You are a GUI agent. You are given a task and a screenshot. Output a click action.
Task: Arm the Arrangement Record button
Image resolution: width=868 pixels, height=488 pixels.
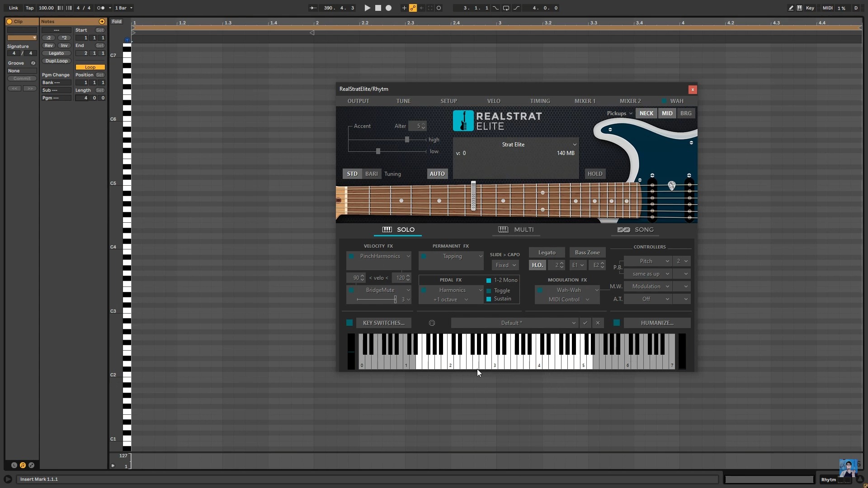388,8
